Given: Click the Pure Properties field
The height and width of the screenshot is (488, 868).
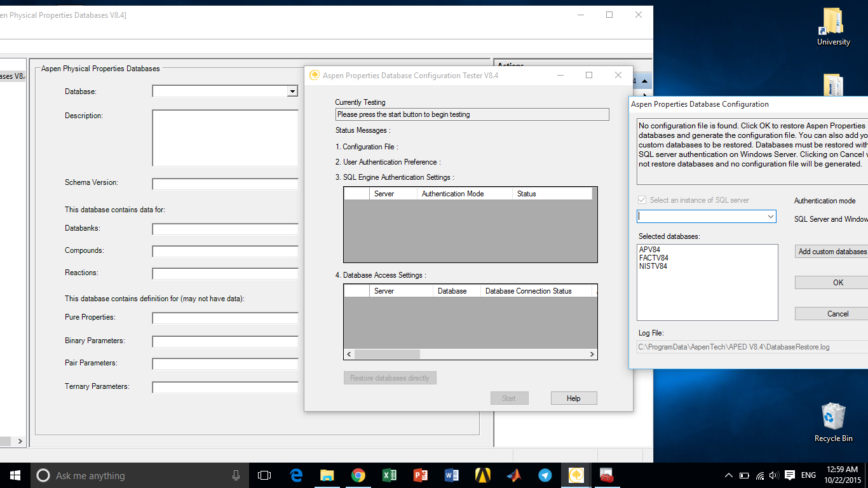Looking at the screenshot, I should [x=225, y=318].
